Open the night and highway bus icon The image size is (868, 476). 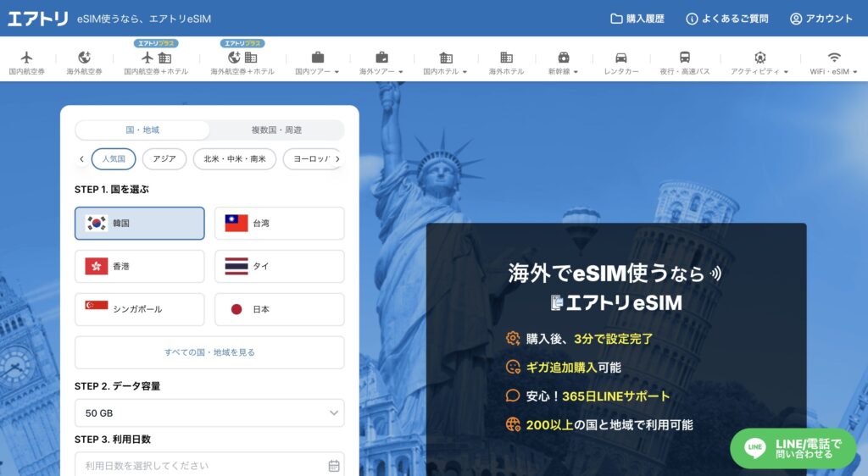coord(684,58)
